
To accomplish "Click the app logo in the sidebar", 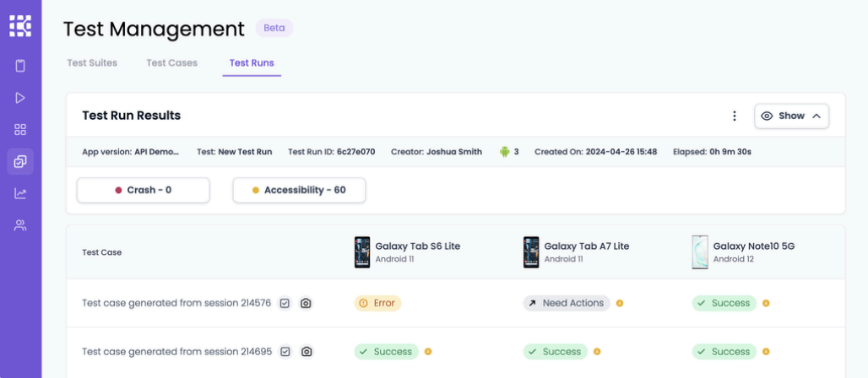I will (x=20, y=26).
